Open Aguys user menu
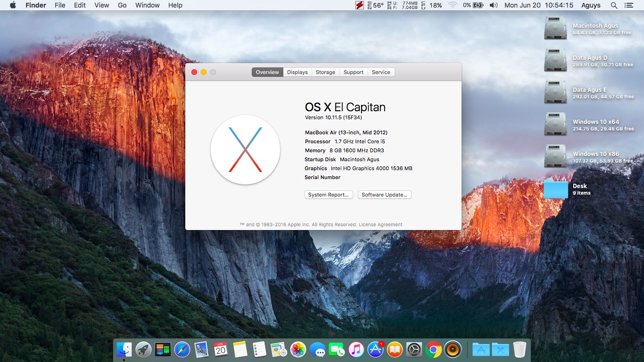This screenshot has height=362, width=644. click(591, 5)
